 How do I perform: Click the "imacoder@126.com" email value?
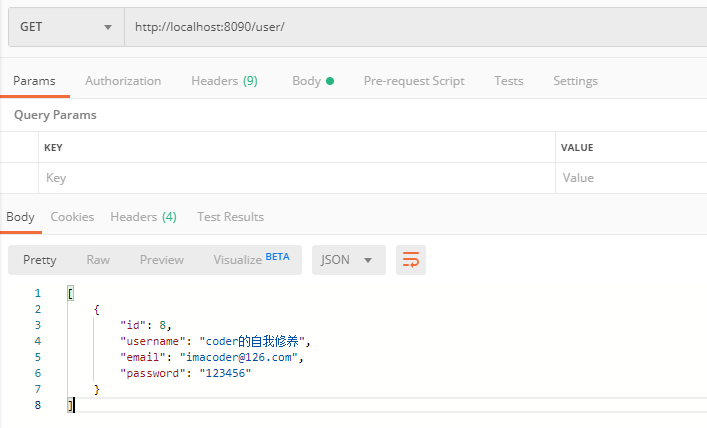click(x=239, y=357)
